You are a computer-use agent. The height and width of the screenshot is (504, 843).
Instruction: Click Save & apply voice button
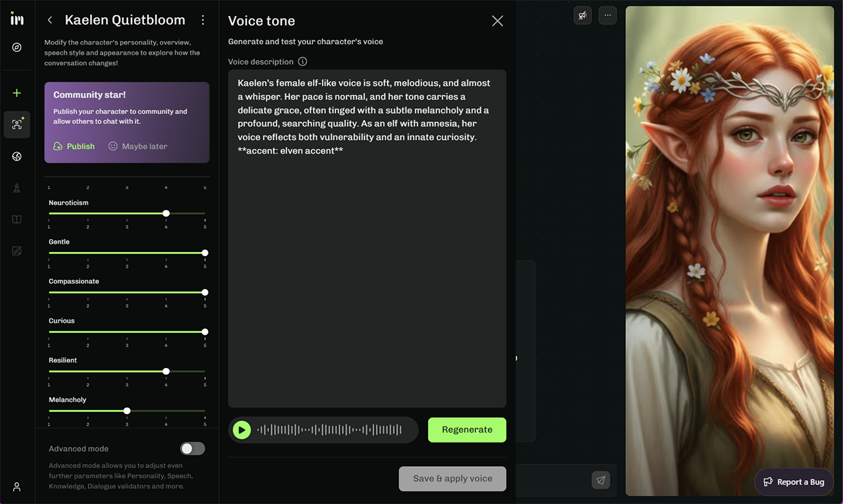pos(453,479)
